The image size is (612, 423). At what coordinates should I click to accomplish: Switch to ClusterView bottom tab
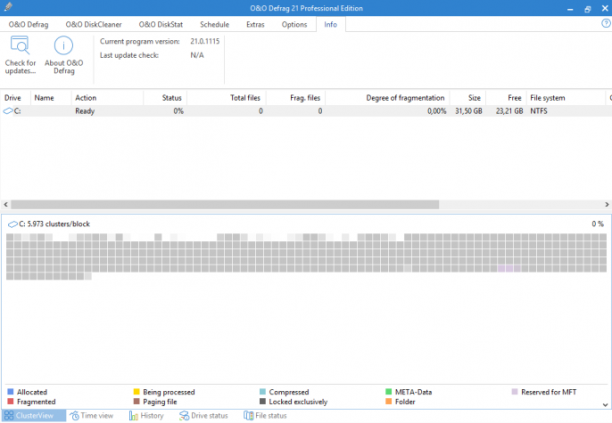point(34,416)
